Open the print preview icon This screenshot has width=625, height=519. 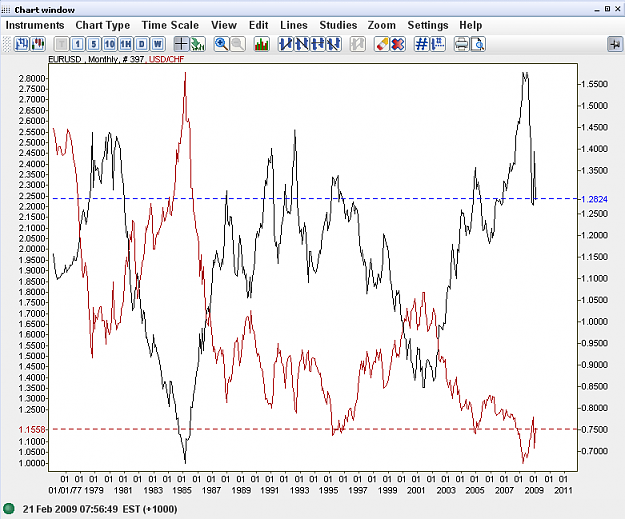click(478, 44)
